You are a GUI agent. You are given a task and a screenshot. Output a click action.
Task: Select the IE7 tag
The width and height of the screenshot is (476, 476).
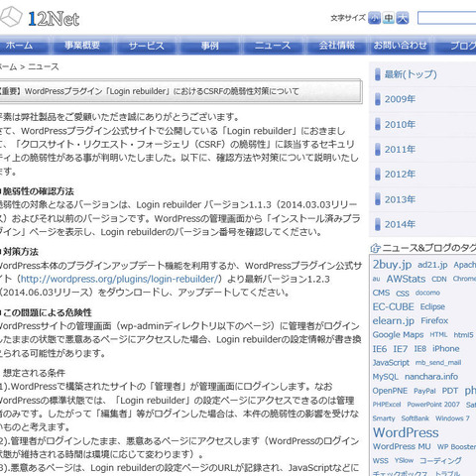401,349
